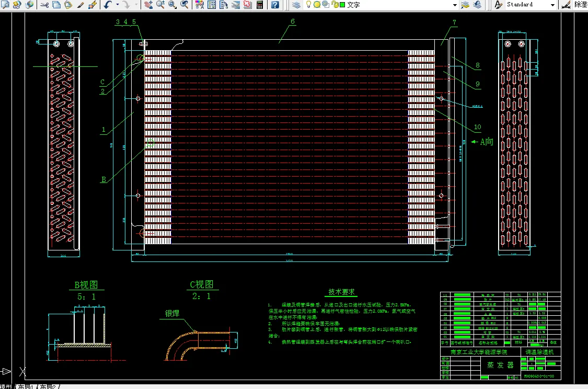Copy objects with the Copy icon
Viewport: 588px width, 389px height.
tap(56, 5)
